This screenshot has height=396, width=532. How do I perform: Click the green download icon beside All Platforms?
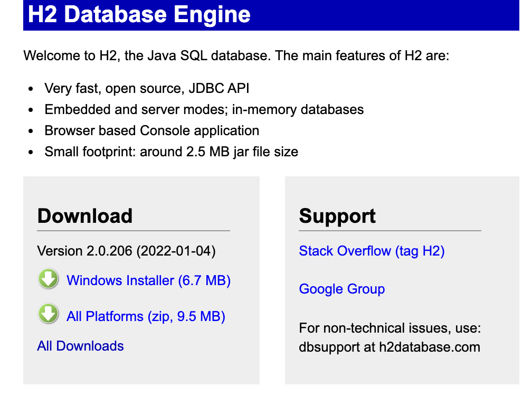click(x=48, y=314)
